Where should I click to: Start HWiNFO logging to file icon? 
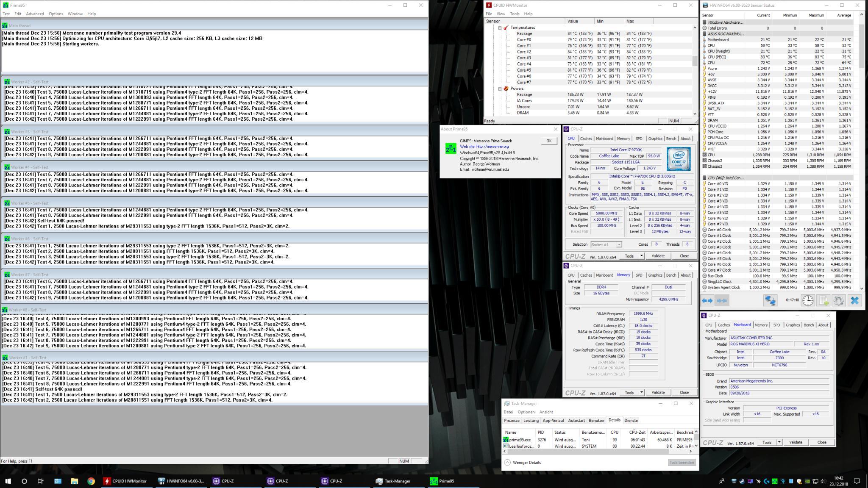823,300
